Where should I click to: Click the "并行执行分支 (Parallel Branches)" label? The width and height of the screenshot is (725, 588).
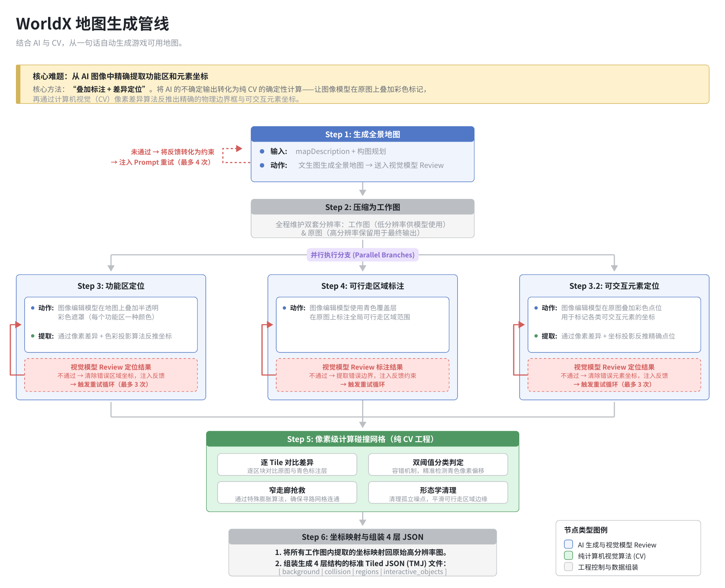pos(362,255)
